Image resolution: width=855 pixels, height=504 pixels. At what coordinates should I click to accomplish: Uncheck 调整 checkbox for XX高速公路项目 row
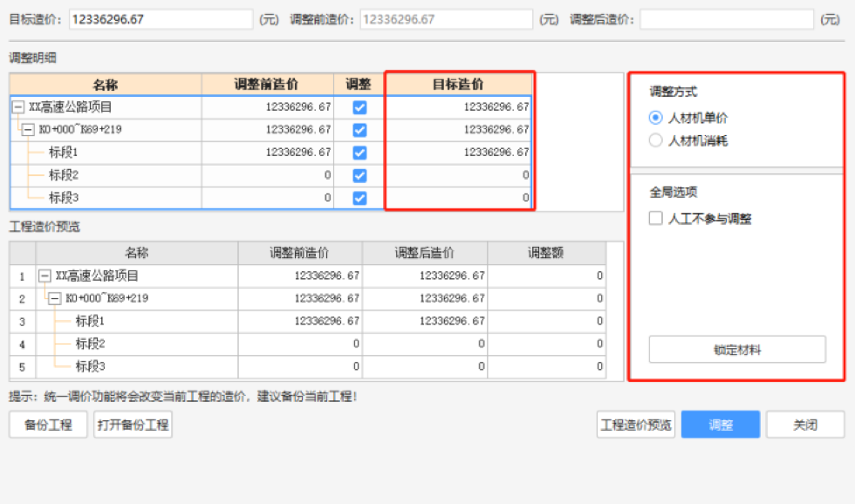coord(359,107)
